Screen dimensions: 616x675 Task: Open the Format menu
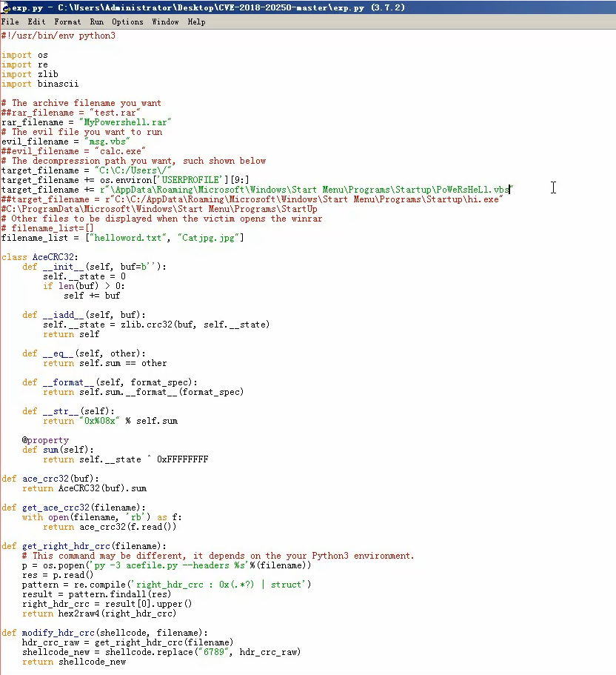pyautogui.click(x=67, y=21)
